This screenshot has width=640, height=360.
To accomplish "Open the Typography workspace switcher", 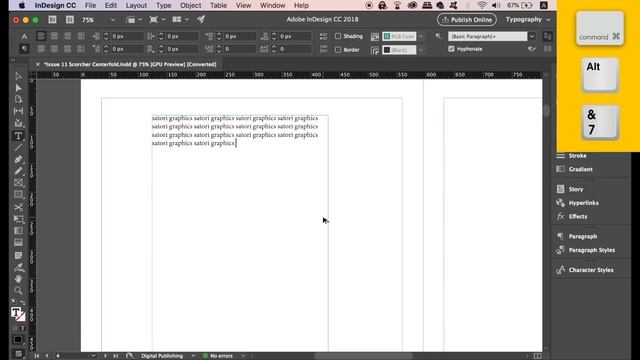I will pyautogui.click(x=528, y=20).
